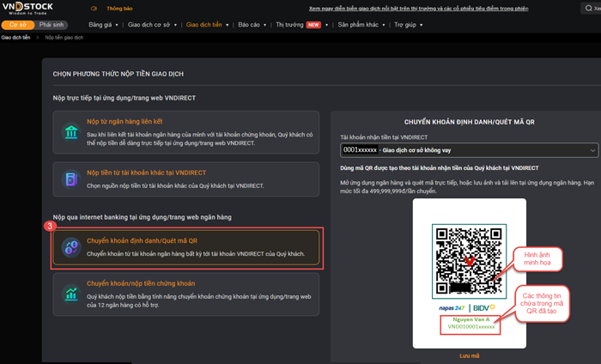Select Chuyển khoản định danh/Quét mã QR option
601x364 pixels.
(x=186, y=247)
